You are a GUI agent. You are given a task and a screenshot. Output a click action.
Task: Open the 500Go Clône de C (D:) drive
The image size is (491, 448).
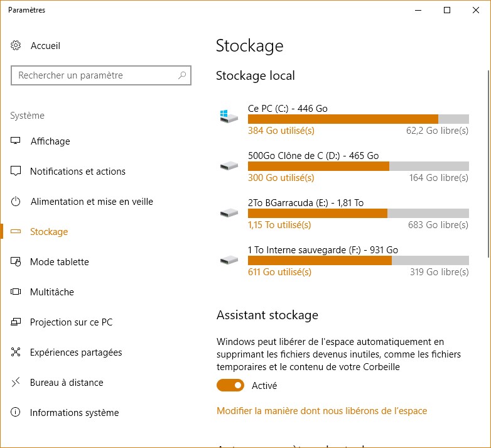pyautogui.click(x=313, y=156)
